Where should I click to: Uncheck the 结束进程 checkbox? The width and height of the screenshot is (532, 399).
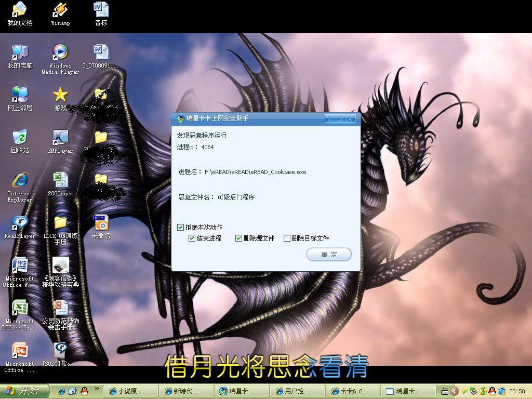click(192, 238)
